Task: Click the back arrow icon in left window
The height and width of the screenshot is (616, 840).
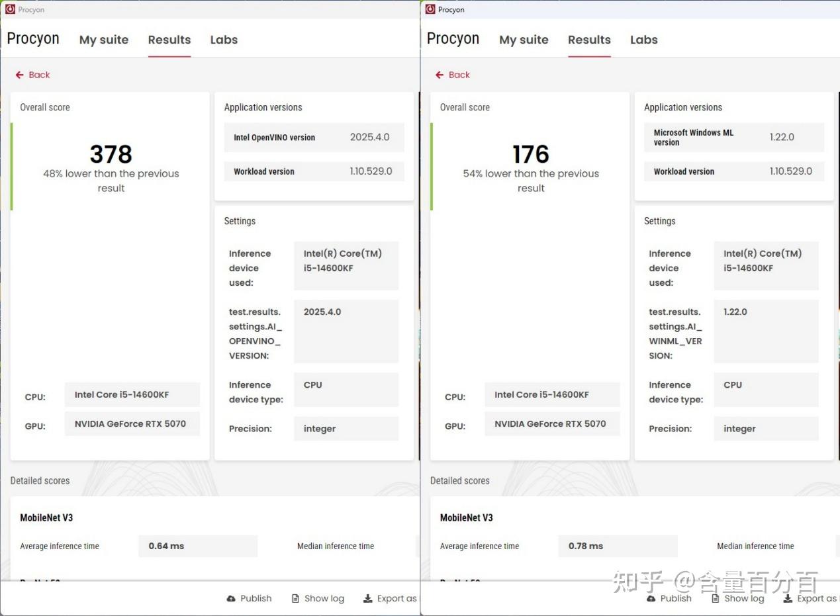Action: tap(20, 75)
